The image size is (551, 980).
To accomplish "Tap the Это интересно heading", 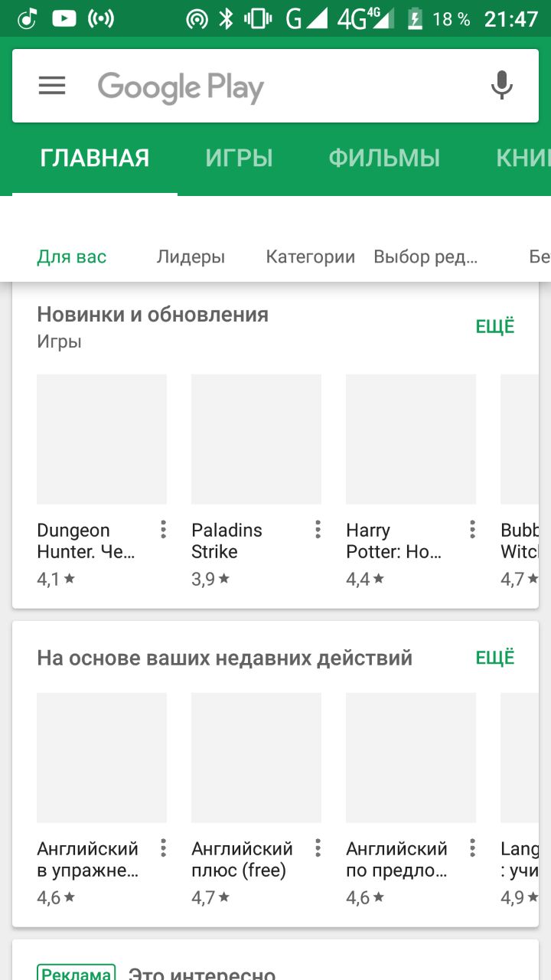I will 201,974.
